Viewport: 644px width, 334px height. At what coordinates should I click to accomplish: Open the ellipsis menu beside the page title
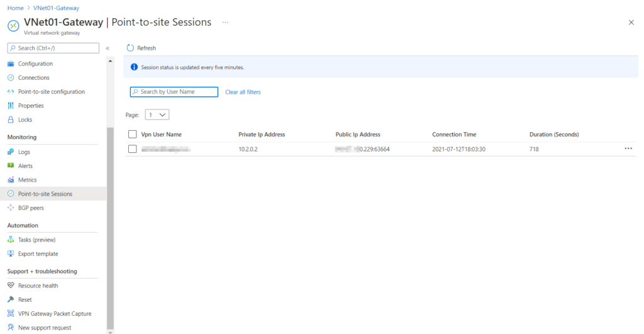click(x=225, y=23)
